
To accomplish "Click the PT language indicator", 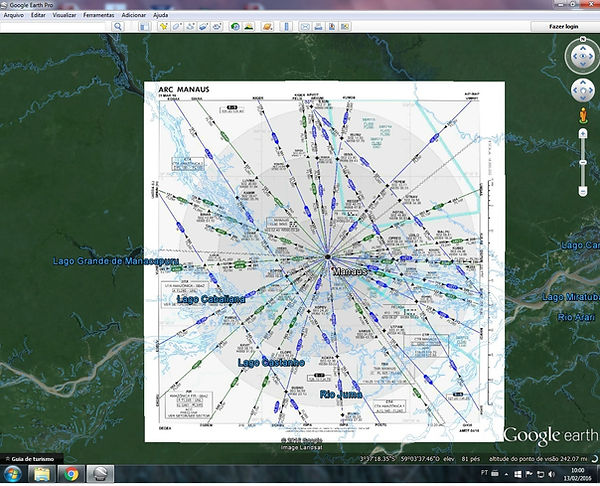I will tap(484, 473).
